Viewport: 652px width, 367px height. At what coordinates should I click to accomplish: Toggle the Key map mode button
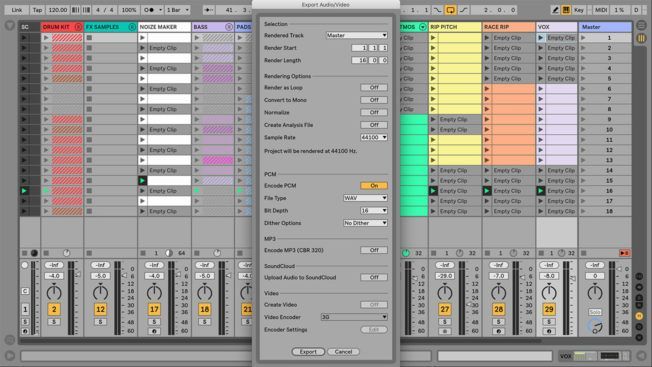pos(578,10)
